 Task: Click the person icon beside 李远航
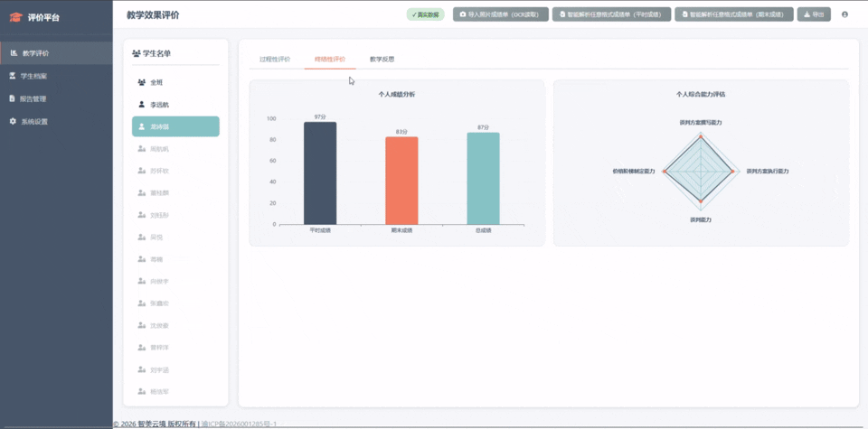pyautogui.click(x=142, y=105)
